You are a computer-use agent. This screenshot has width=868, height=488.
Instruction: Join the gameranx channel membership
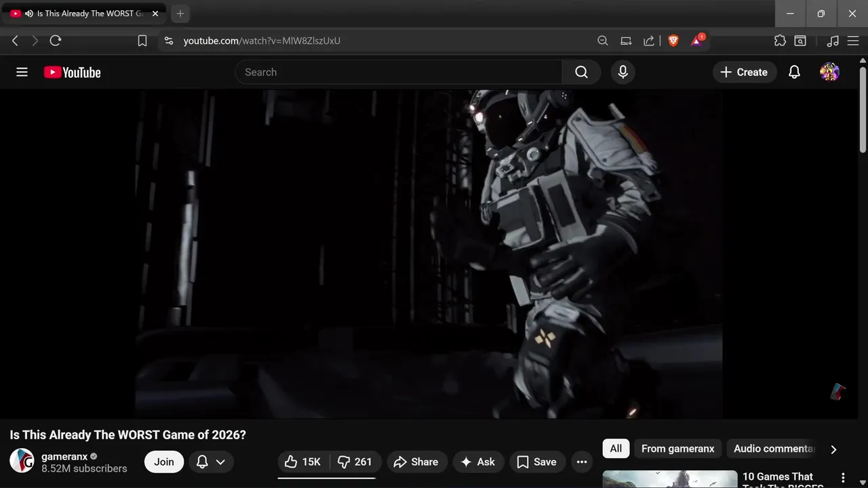(x=164, y=462)
